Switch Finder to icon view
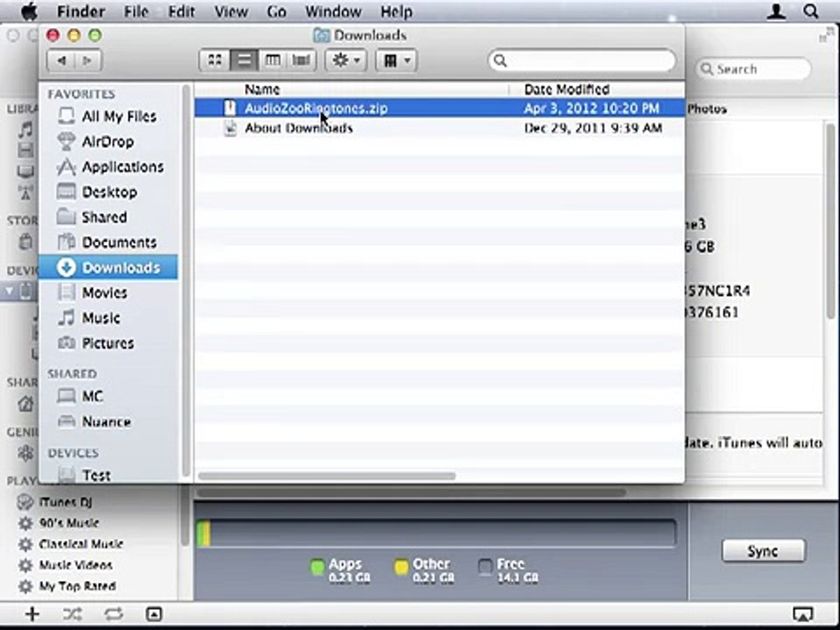Screen dimensions: 840x630 pos(215,60)
